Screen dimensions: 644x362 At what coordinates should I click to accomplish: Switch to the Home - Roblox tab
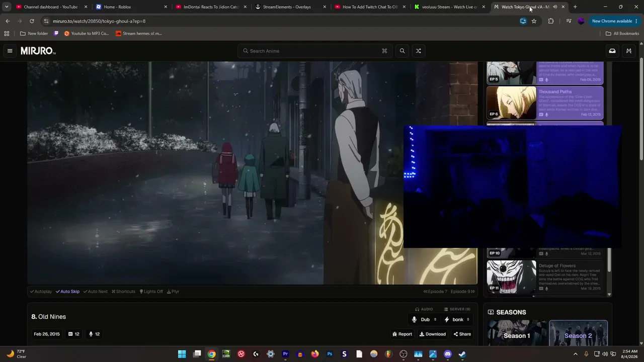(x=131, y=7)
